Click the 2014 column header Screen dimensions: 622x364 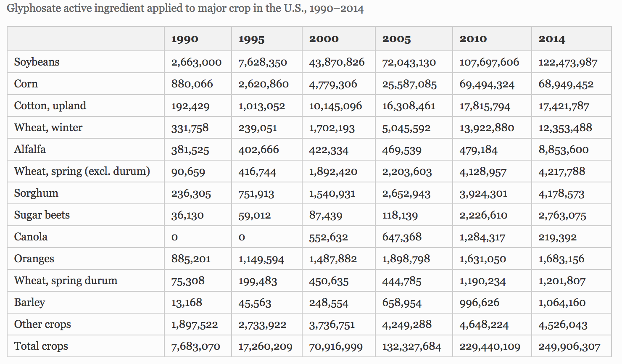[x=552, y=39]
